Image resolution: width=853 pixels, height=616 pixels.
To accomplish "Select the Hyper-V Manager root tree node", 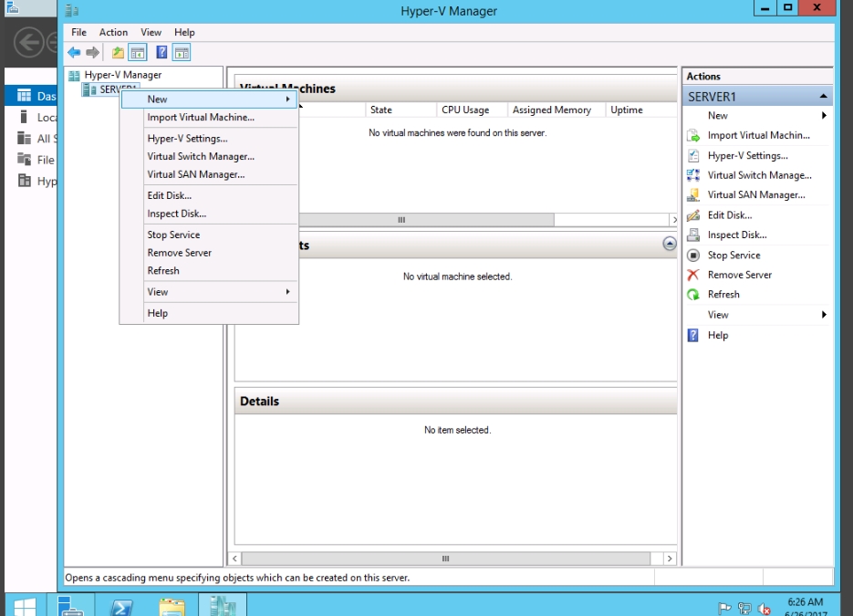I will pos(122,75).
